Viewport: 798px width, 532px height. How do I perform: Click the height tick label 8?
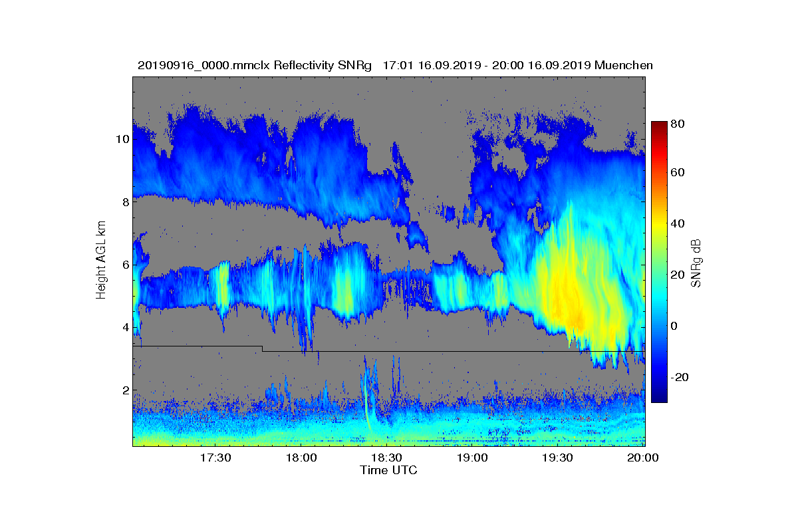pos(125,202)
